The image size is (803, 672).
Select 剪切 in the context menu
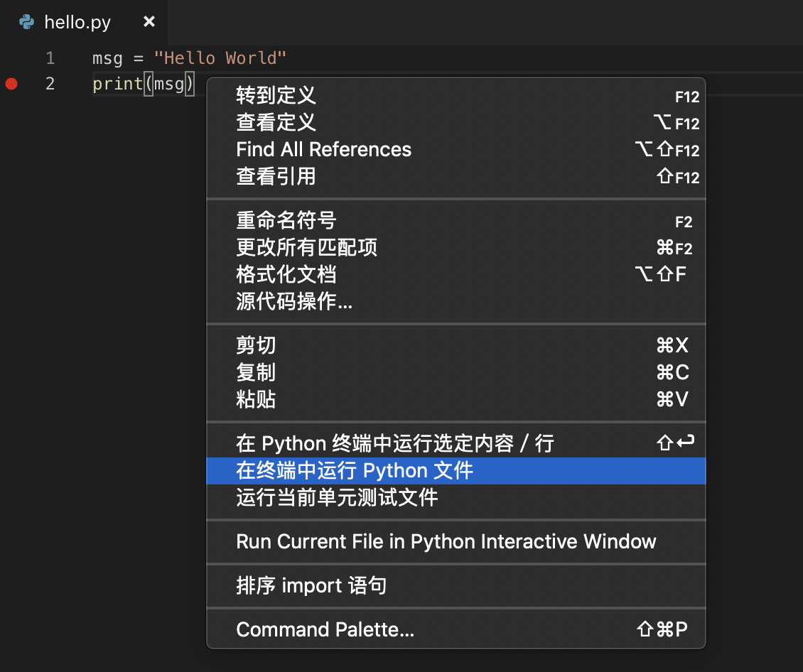click(x=456, y=345)
